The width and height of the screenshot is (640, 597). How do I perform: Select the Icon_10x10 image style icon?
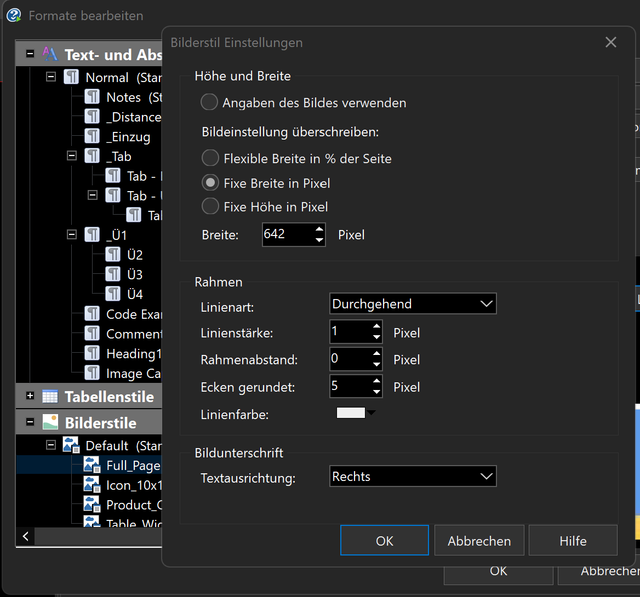click(91, 485)
